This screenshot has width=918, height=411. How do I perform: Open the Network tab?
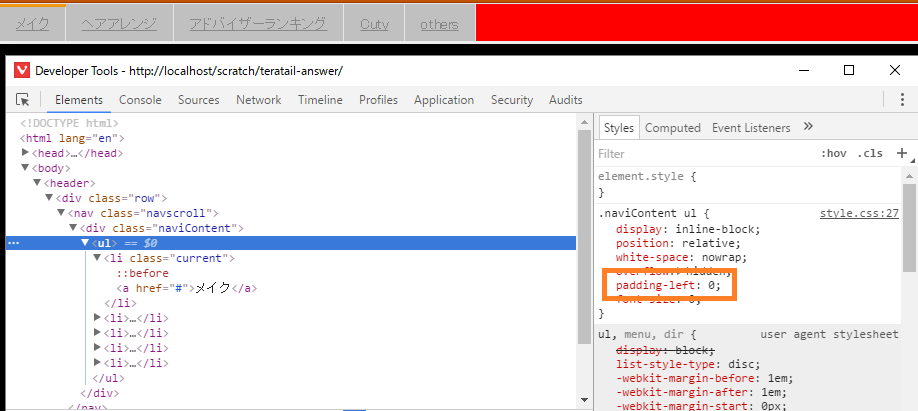258,100
